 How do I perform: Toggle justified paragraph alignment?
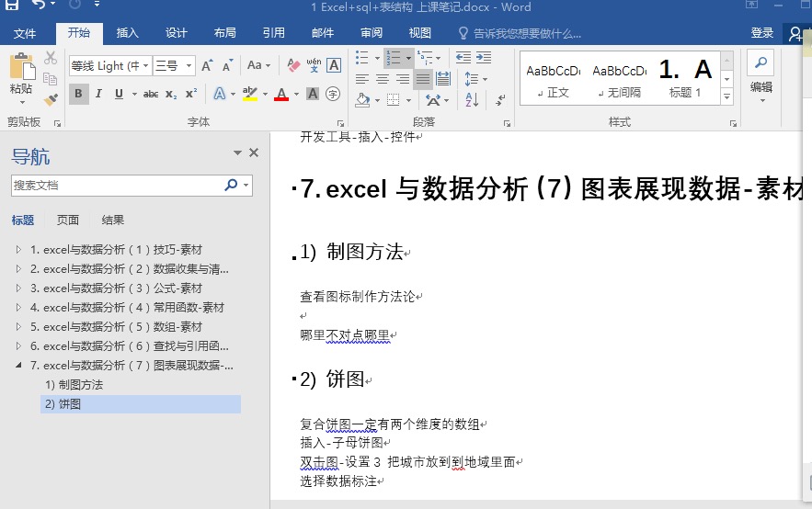pos(422,79)
